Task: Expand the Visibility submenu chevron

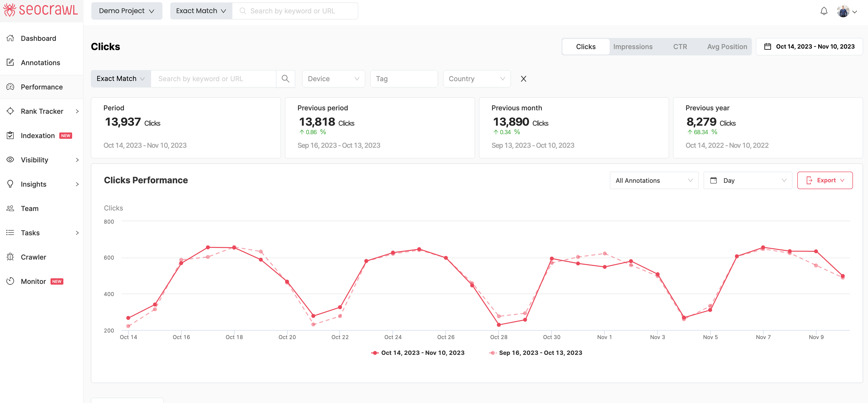Action: 77,160
